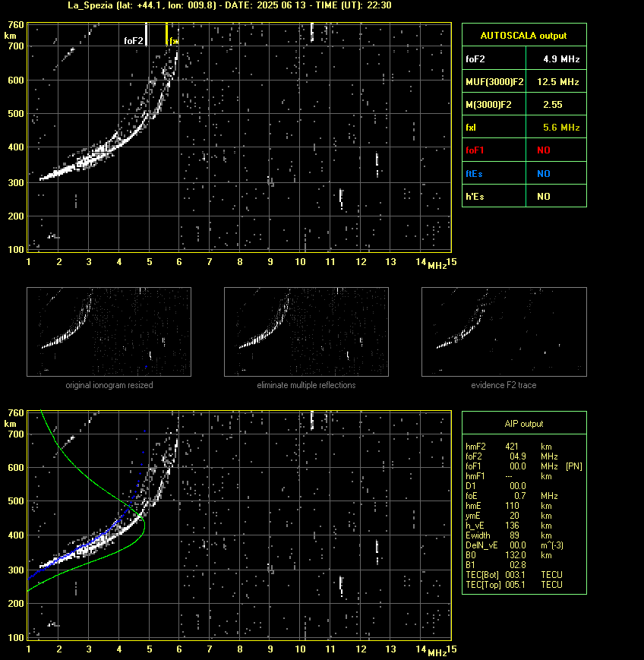
Task: Select the B1 value '02.8'
Action: pos(517,565)
